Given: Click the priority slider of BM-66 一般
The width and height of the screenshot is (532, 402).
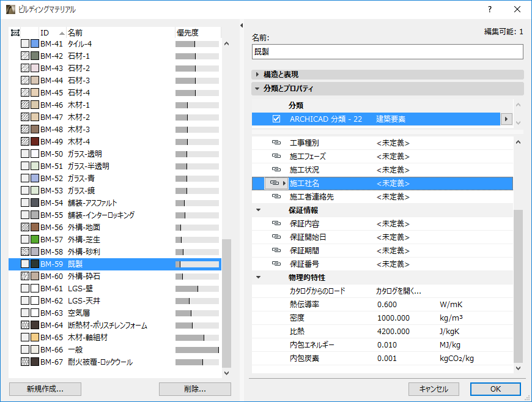Looking at the screenshot, I should click(x=197, y=350).
